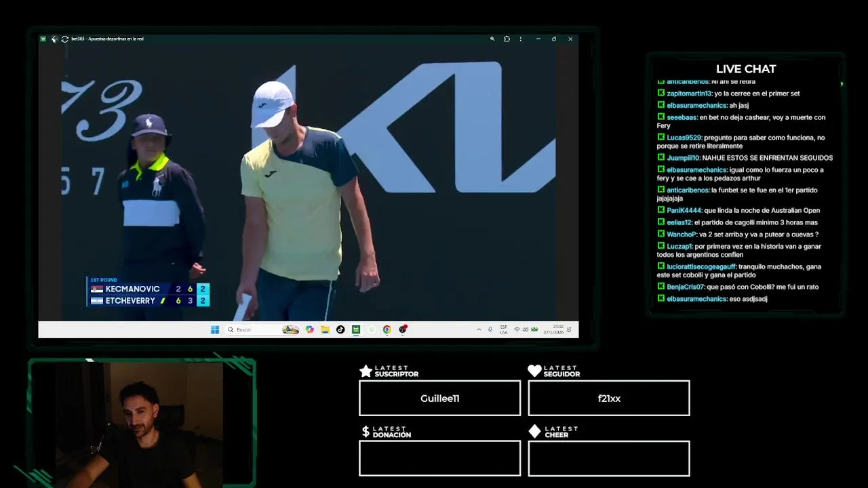Click Luczap1's username in chat
The height and width of the screenshot is (488, 868).
tap(679, 246)
